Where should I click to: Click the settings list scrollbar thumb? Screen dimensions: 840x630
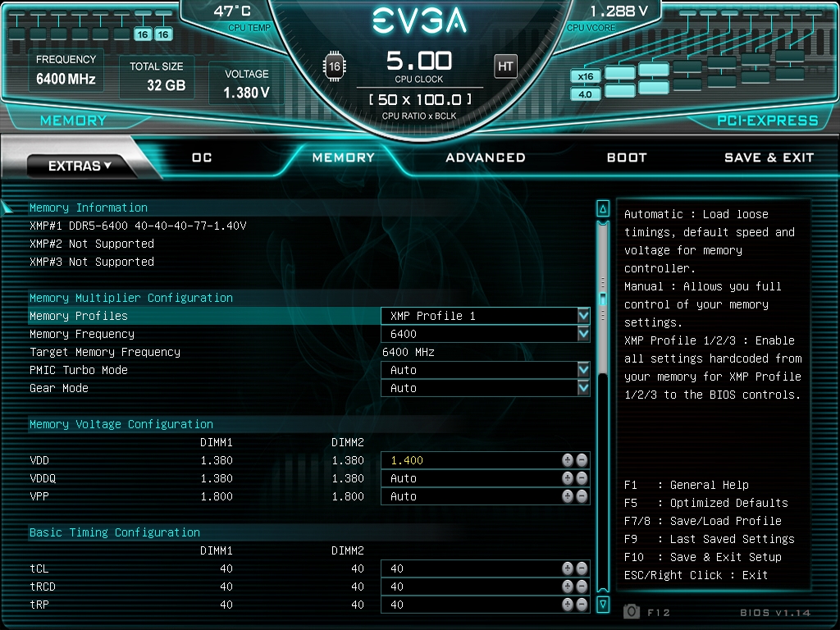pyautogui.click(x=603, y=299)
